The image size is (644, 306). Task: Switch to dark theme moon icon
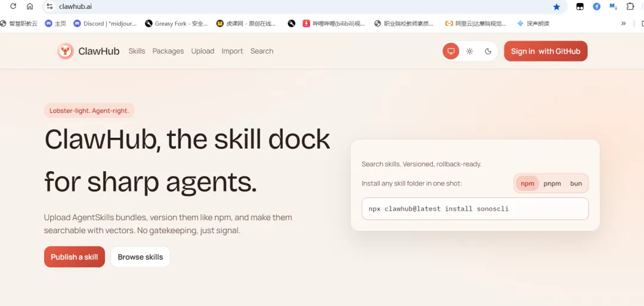tap(488, 51)
